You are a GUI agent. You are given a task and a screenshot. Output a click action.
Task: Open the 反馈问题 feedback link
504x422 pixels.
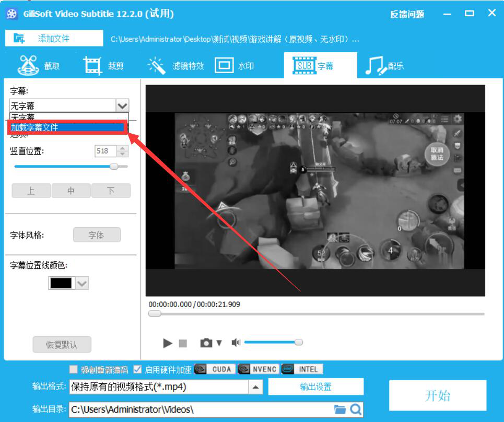click(407, 14)
